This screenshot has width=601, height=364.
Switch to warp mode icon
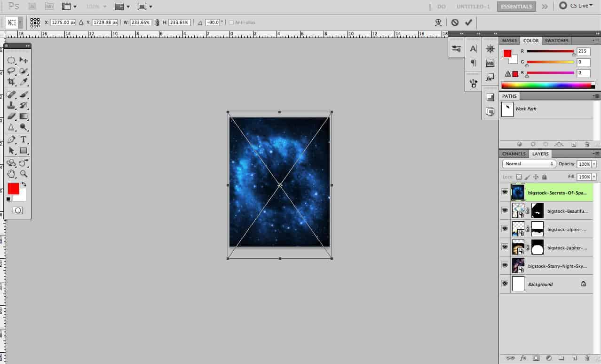(438, 22)
